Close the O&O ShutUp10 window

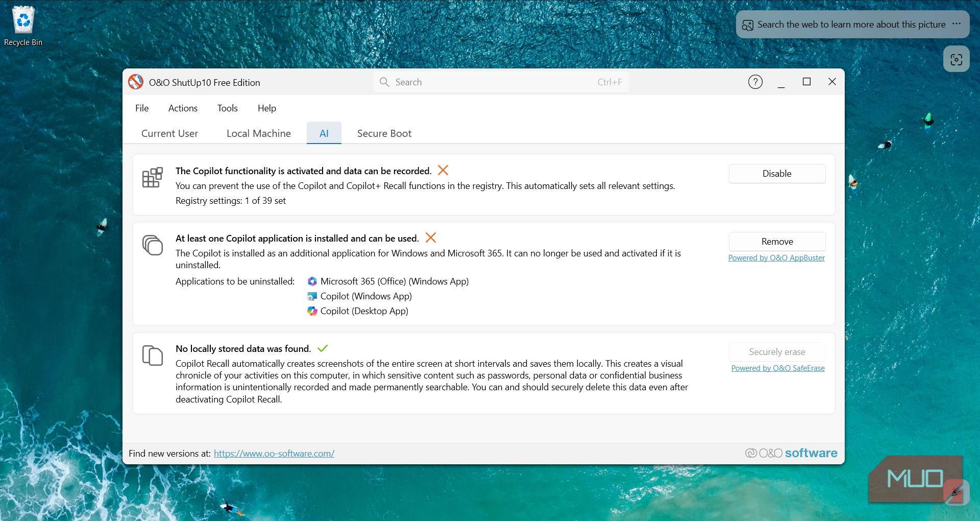coord(832,82)
